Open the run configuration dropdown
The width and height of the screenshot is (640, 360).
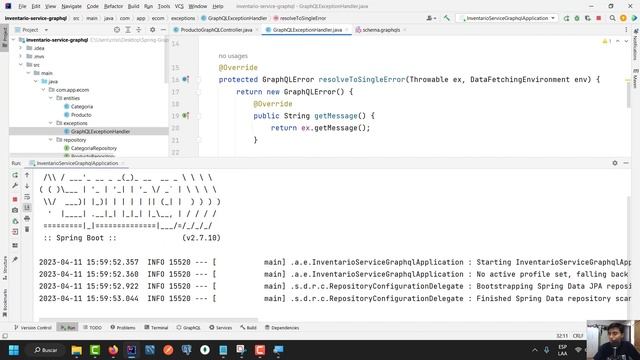507,18
